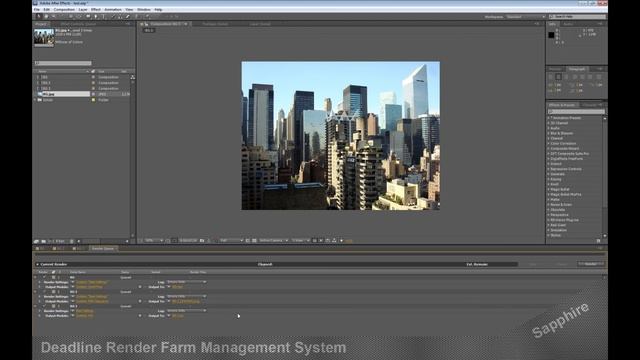Click the Interpret Footage icon in Project panel
Screen dimensions: 640x360
pyautogui.click(x=36, y=241)
